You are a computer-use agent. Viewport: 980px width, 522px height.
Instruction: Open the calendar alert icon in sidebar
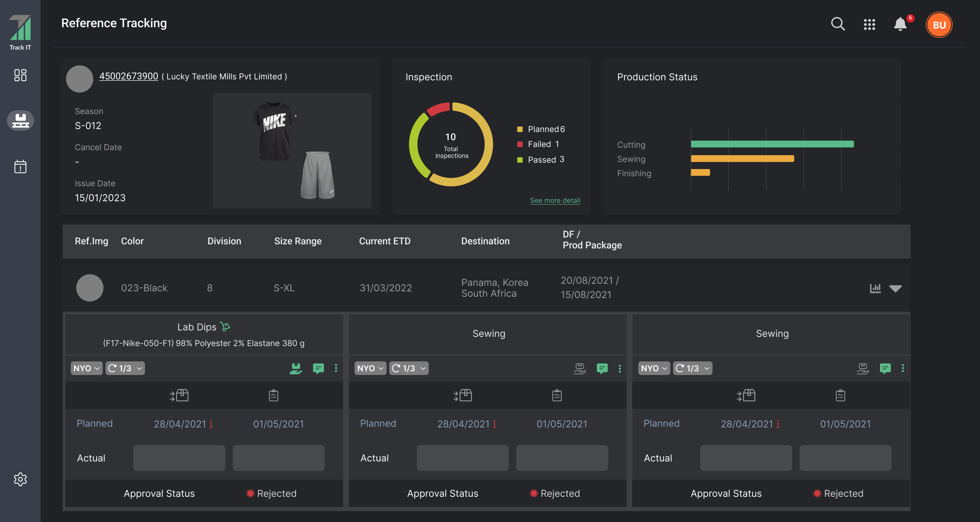[20, 166]
